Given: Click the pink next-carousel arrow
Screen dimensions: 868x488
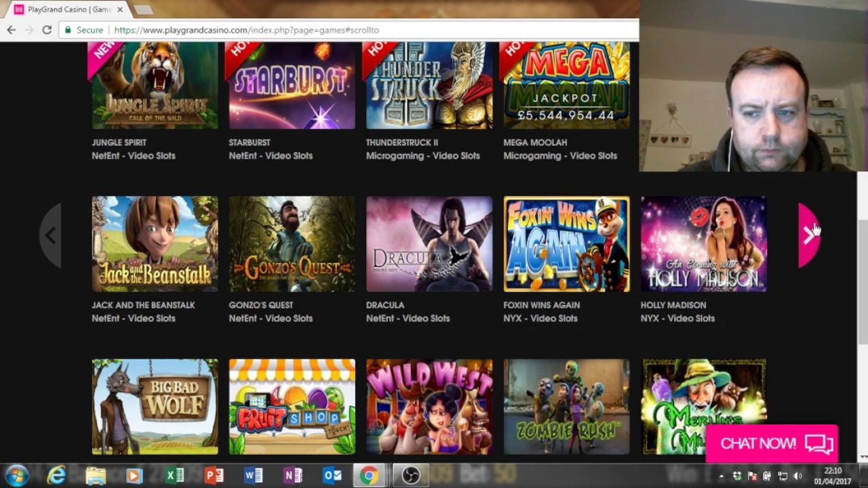Looking at the screenshot, I should click(x=808, y=235).
